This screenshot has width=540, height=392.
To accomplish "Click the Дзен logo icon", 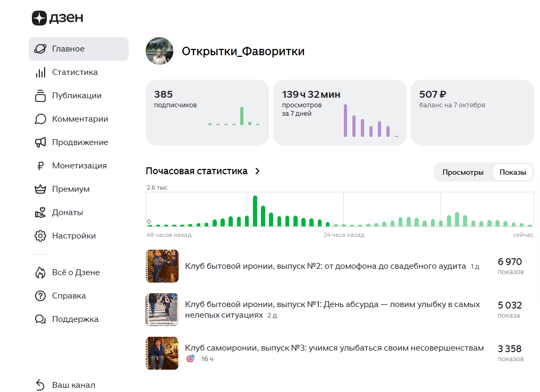I will 39,18.
